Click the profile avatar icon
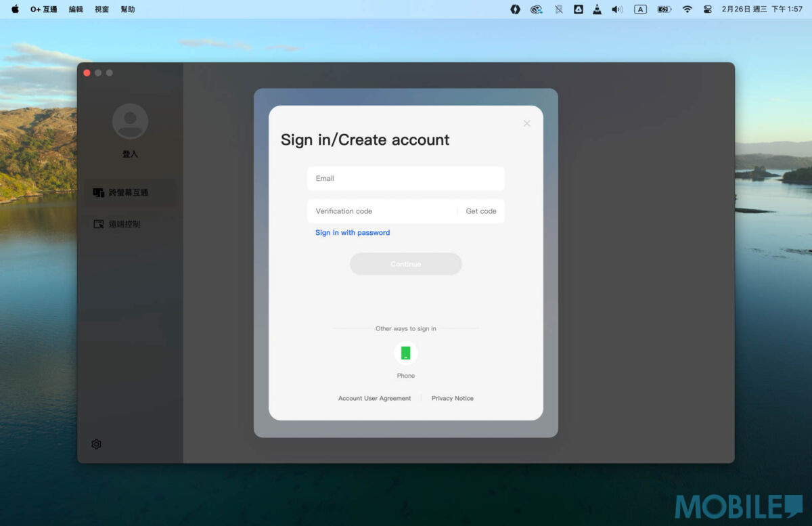812x526 pixels. (x=130, y=122)
